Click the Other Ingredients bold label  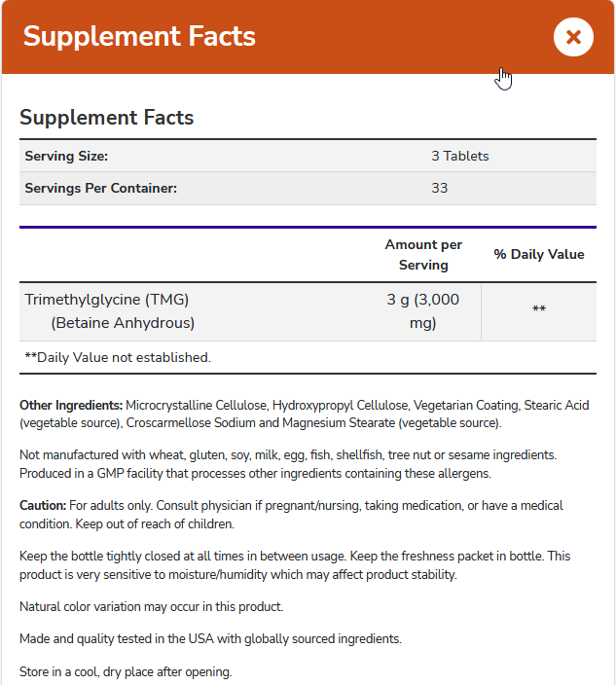coord(71,405)
